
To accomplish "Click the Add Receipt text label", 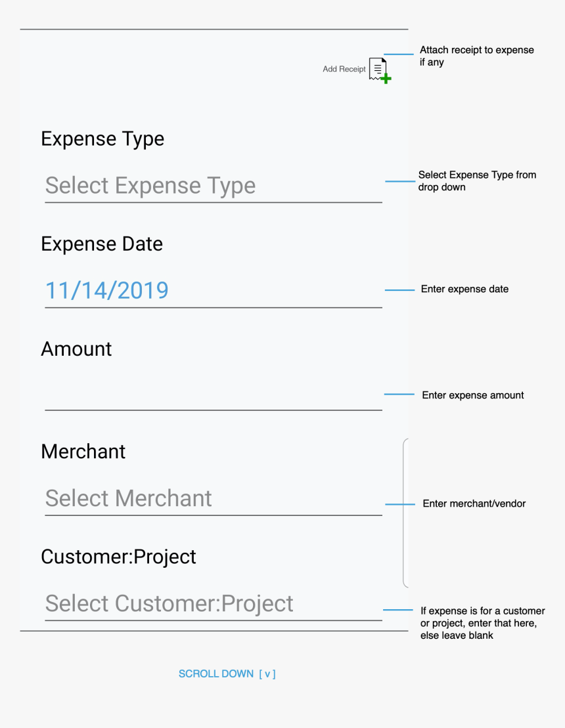I will pos(344,69).
